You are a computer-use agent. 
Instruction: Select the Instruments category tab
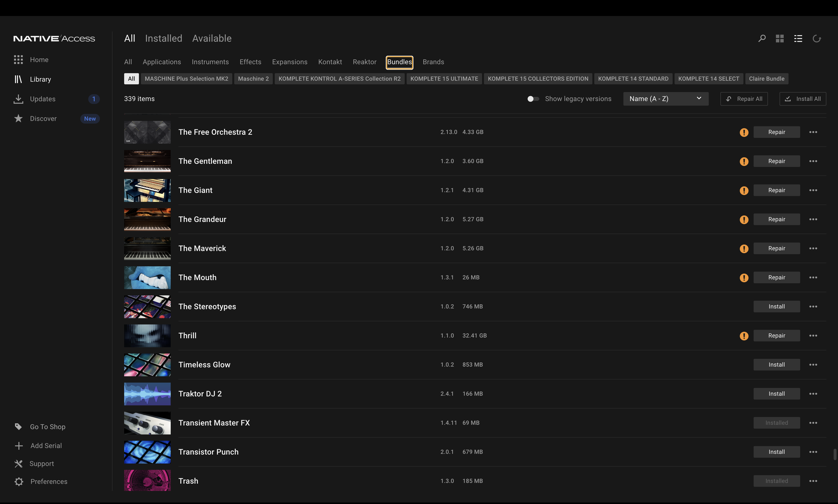(x=210, y=62)
